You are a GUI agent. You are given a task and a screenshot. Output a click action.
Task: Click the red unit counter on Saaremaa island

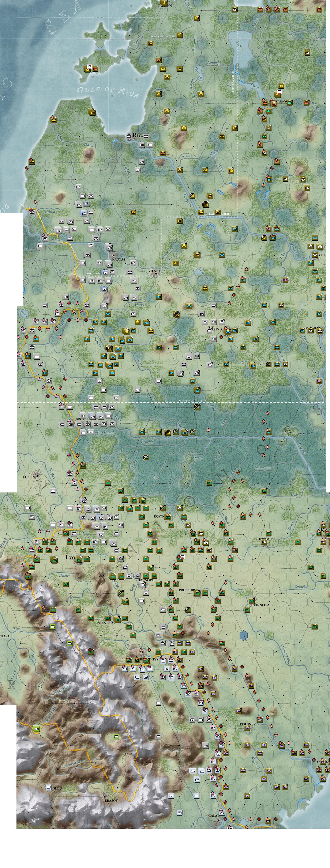(95, 69)
